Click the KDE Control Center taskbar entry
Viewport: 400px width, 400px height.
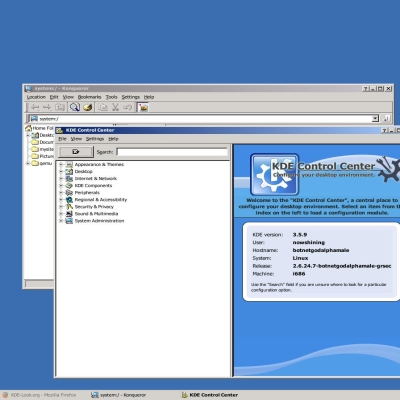(210, 395)
